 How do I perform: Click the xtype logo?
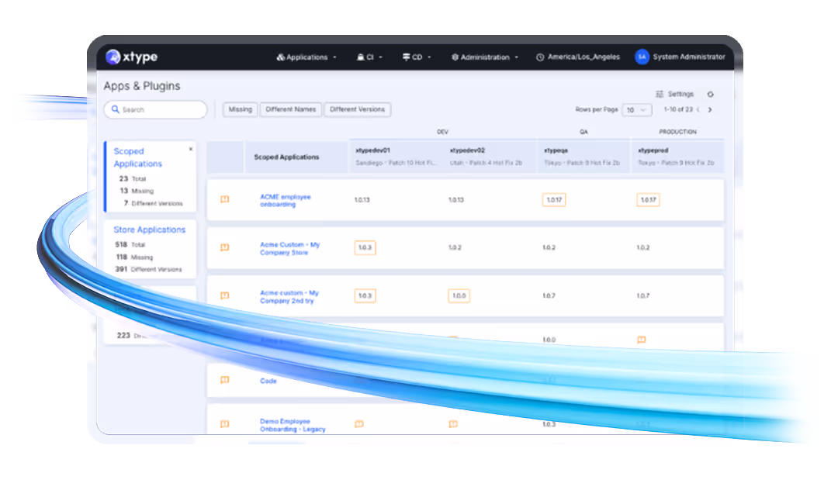(131, 57)
